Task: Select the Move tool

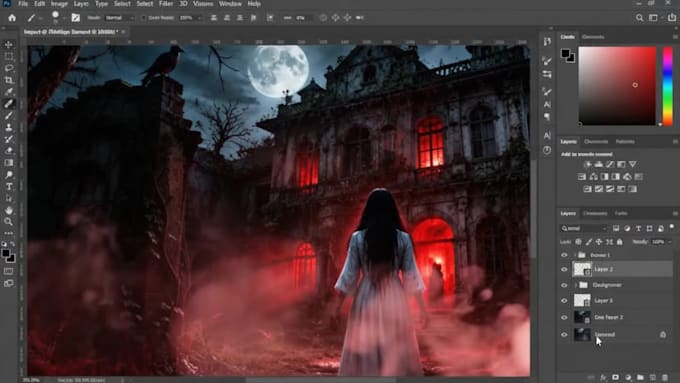Action: 9,45
